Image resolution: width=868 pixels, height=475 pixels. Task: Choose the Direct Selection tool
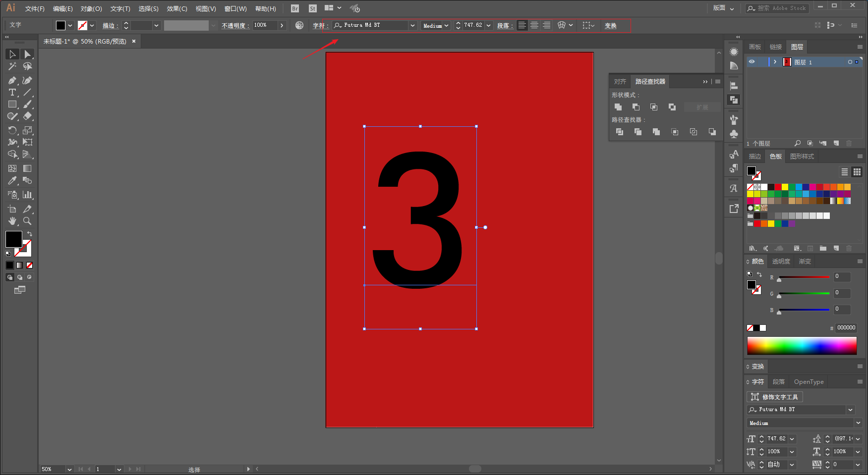pos(27,54)
